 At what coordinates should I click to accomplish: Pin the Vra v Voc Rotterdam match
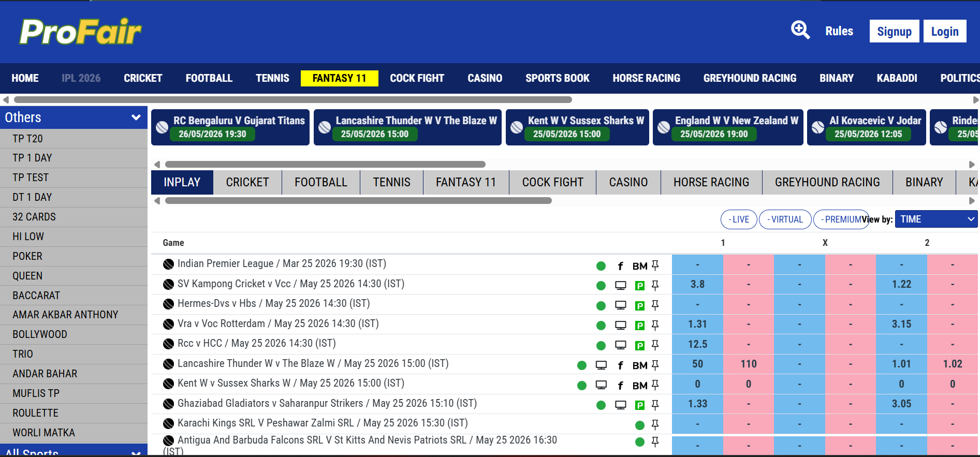[655, 325]
